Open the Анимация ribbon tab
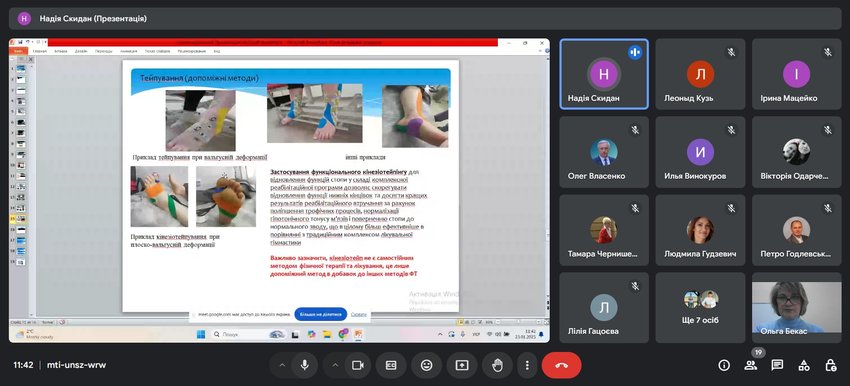 tap(129, 51)
